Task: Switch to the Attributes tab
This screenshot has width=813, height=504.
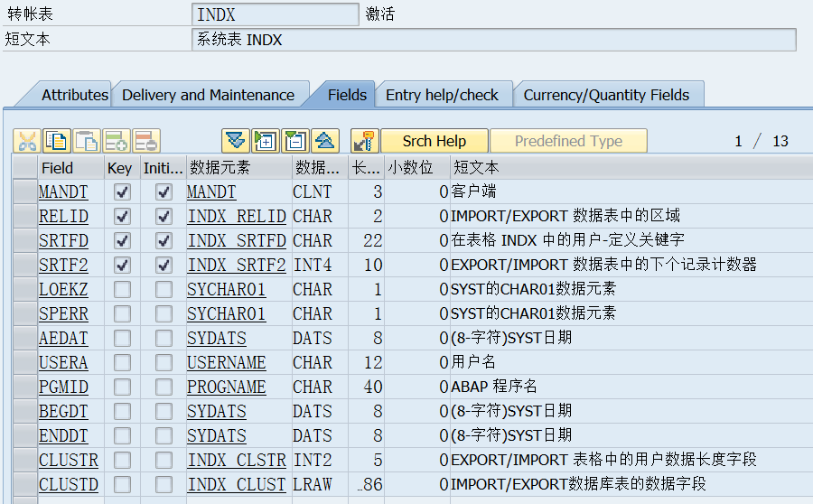Action: [x=75, y=95]
